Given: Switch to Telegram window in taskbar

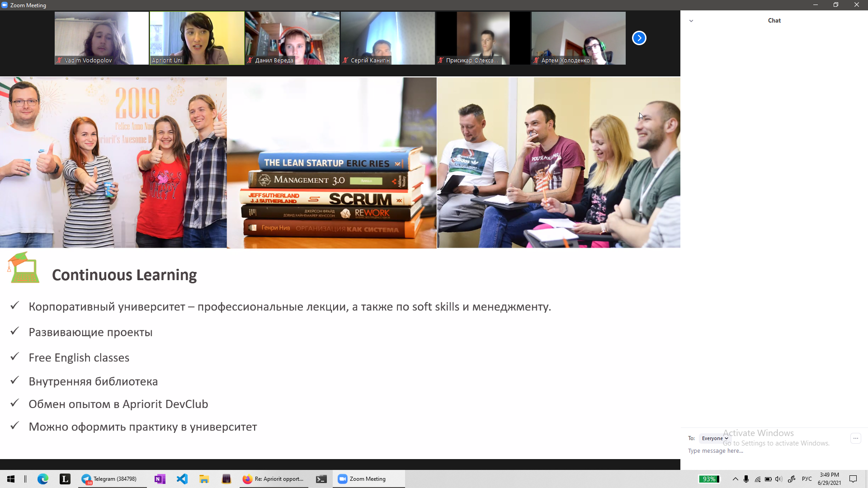Looking at the screenshot, I should (112, 479).
